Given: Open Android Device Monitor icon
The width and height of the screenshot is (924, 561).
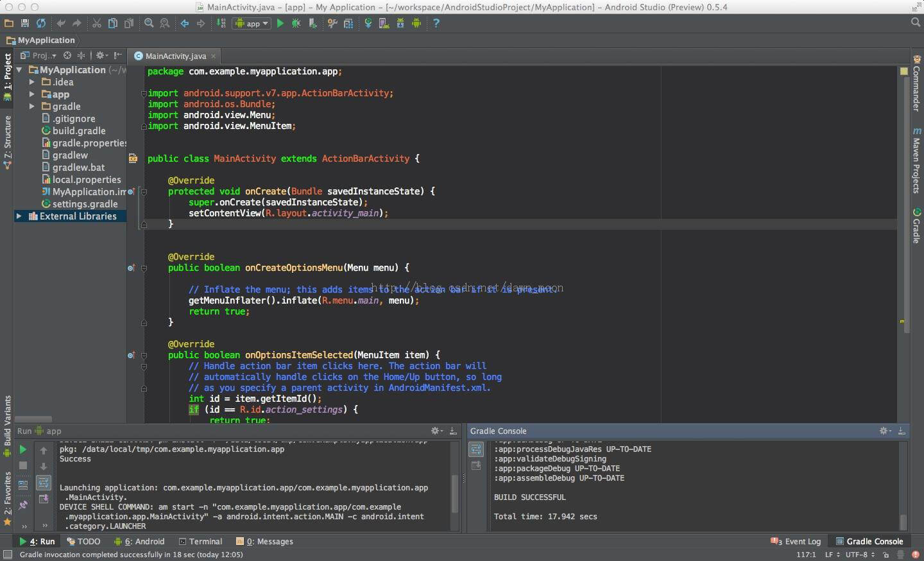Looking at the screenshot, I should (x=416, y=23).
